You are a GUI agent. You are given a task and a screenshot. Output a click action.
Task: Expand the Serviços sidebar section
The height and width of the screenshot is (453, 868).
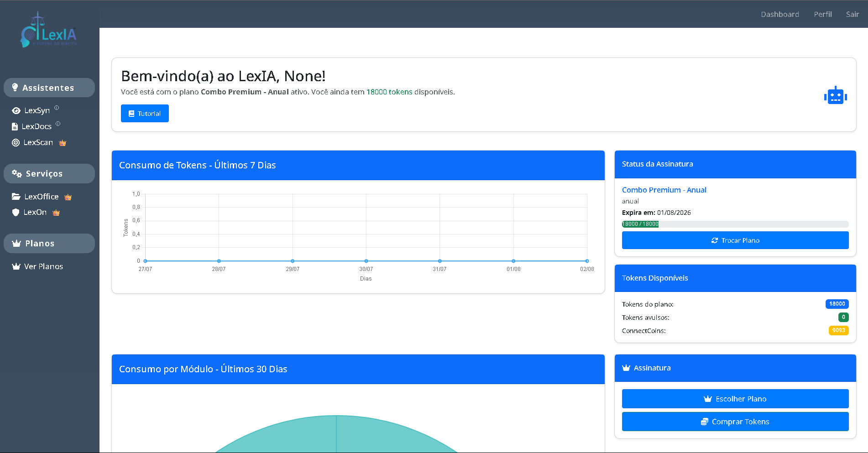[x=49, y=173]
